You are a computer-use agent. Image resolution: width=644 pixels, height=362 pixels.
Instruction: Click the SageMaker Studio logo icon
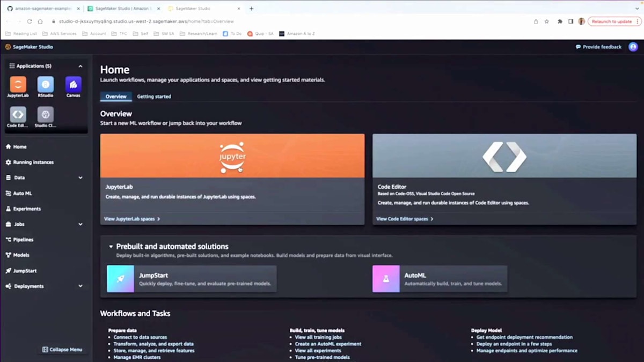tap(8, 47)
